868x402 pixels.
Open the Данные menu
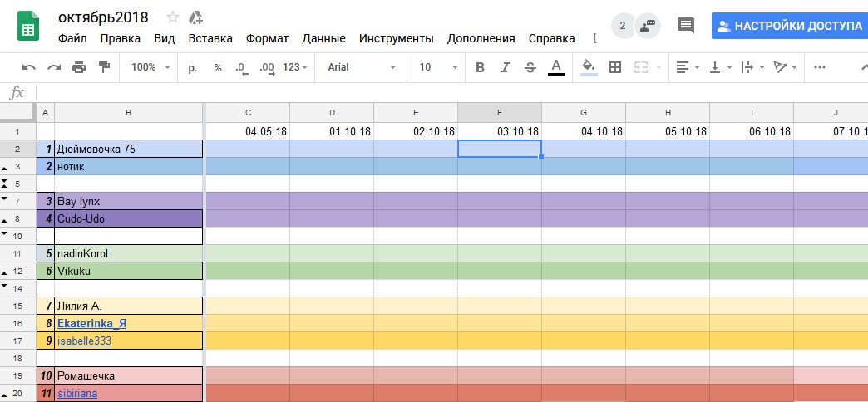point(324,39)
